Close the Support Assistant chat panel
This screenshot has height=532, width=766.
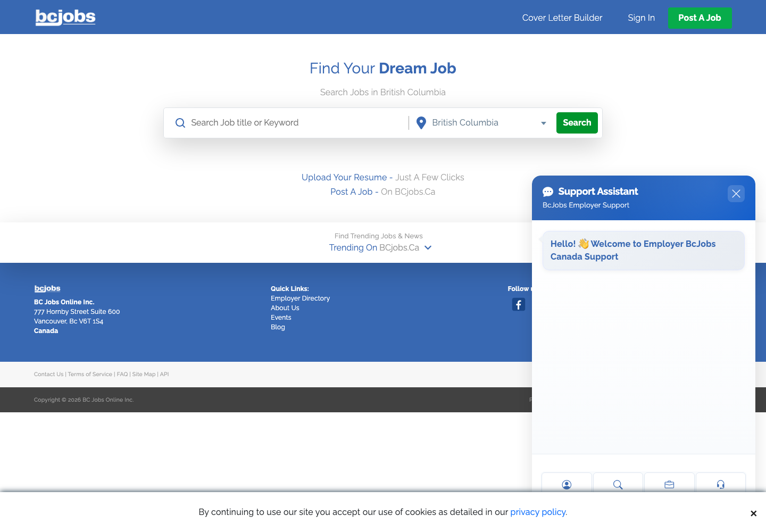pyautogui.click(x=736, y=194)
